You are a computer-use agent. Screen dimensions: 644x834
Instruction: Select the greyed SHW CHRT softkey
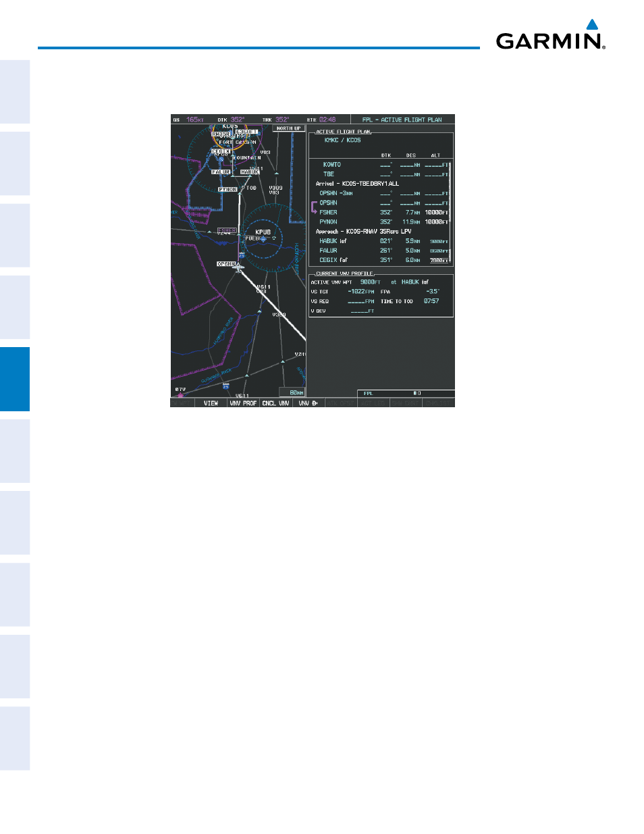406,403
